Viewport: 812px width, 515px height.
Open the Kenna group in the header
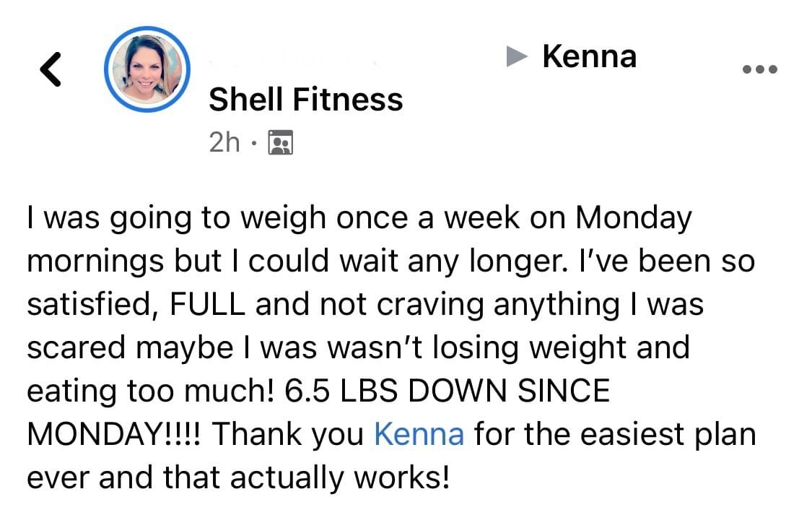pyautogui.click(x=589, y=56)
